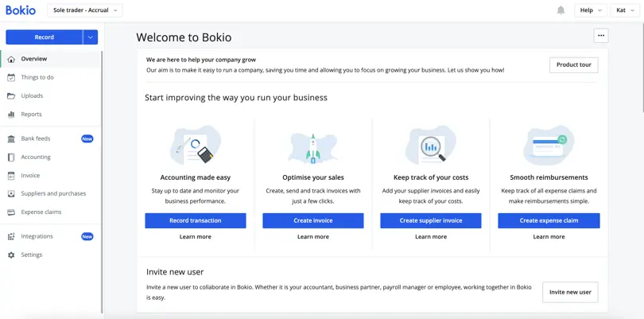Click the Create invoice button
Viewport: 644px width, 319px height.
(x=313, y=220)
